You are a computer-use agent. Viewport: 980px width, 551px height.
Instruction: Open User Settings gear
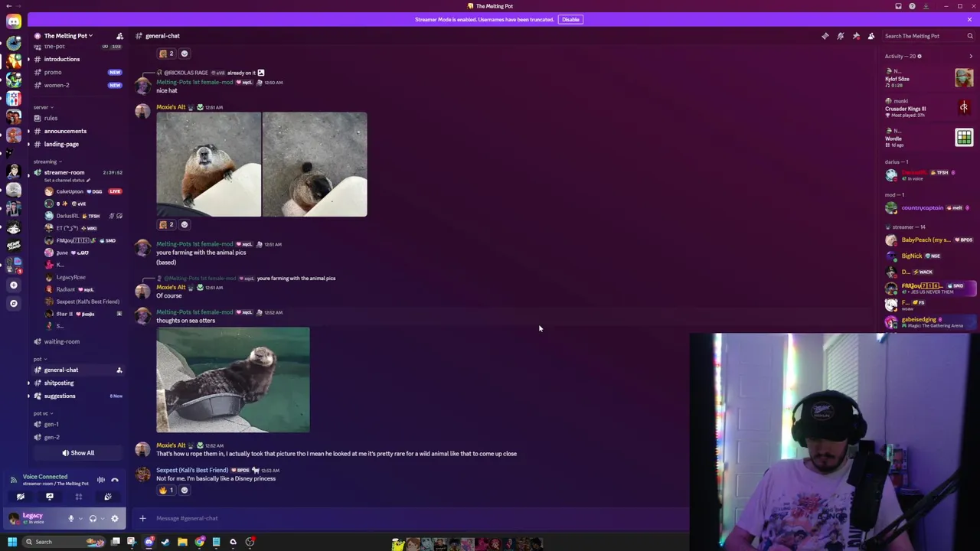(115, 519)
